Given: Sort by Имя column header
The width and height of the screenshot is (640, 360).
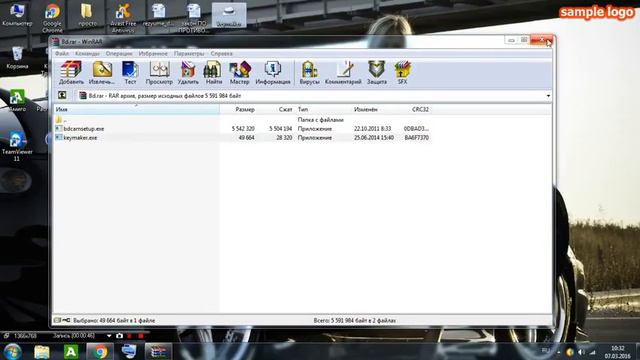Looking at the screenshot, I should pyautogui.click(x=137, y=109).
